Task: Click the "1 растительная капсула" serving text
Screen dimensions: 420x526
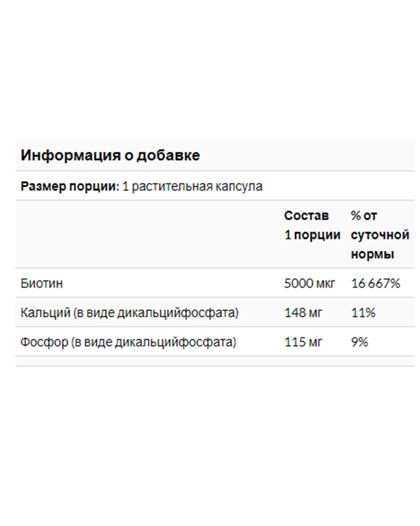Action: [x=192, y=186]
